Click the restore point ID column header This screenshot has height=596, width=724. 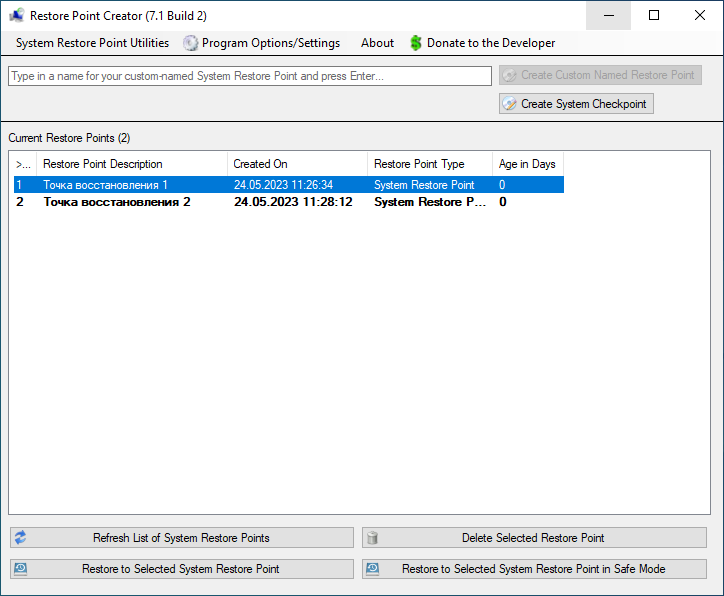click(x=23, y=164)
